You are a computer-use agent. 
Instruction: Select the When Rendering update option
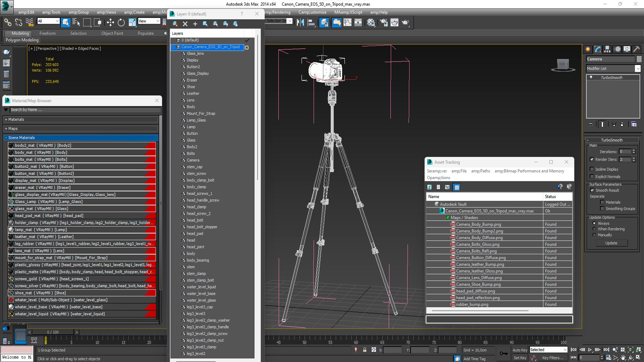tap(594, 229)
